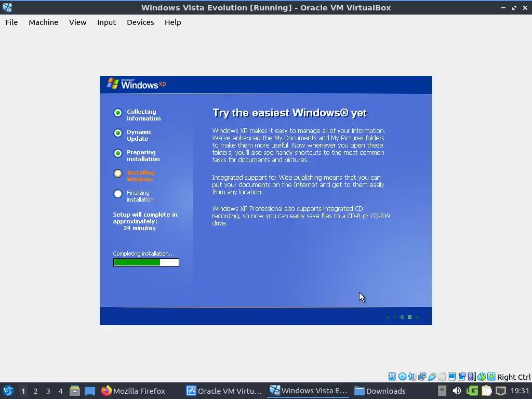Click the CPU virtualization status icon
Viewport: 532px width, 399px height.
(x=472, y=376)
